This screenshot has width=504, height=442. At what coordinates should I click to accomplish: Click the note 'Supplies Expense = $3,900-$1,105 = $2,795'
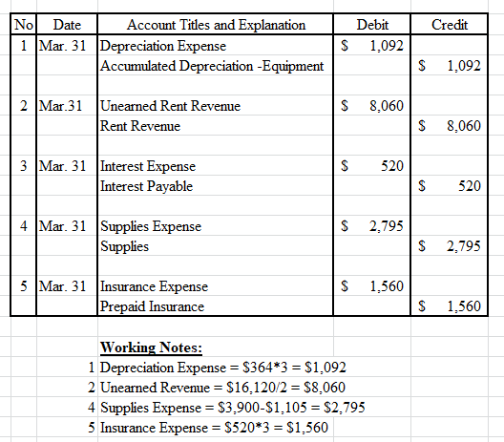tap(233, 408)
